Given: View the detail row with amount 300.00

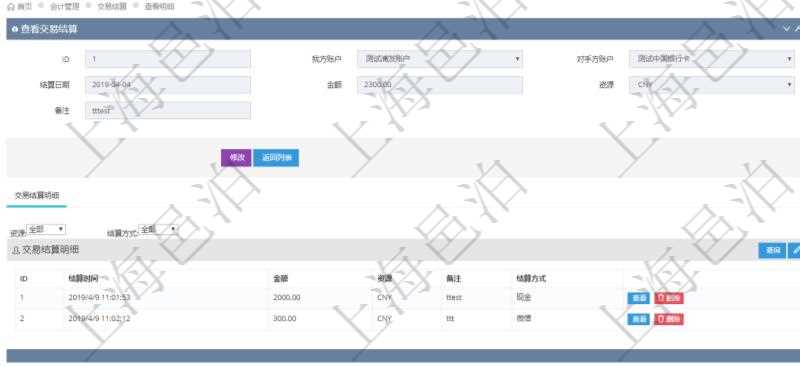Looking at the screenshot, I should click(638, 320).
